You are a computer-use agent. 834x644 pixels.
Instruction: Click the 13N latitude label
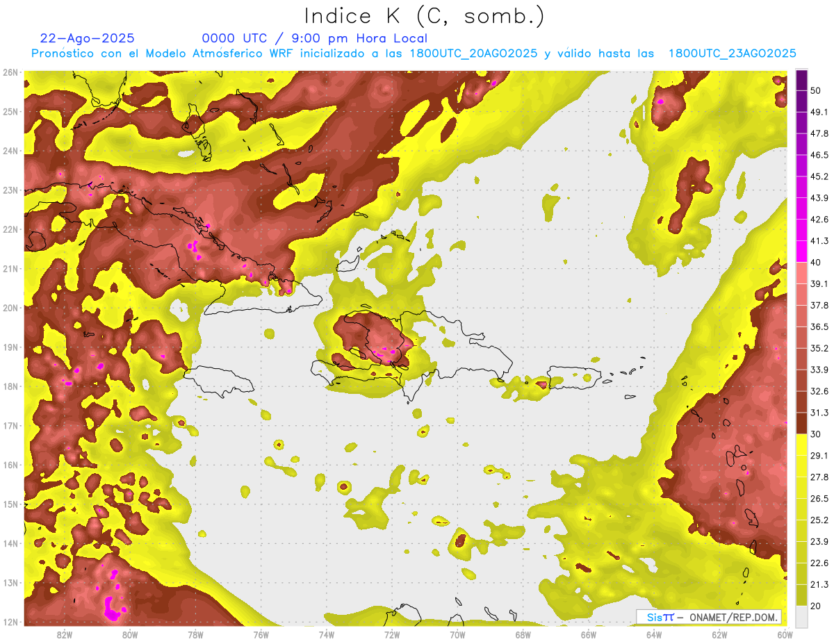(x=10, y=582)
